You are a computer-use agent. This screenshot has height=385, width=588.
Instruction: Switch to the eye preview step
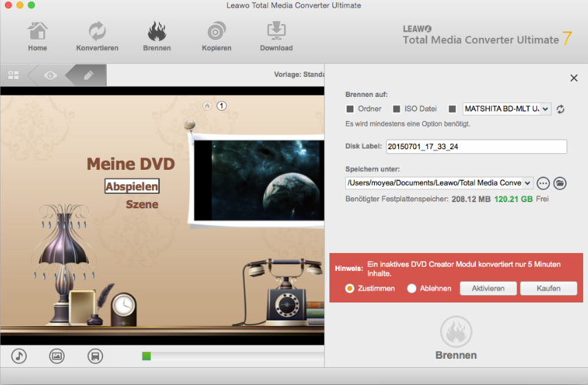(x=50, y=76)
